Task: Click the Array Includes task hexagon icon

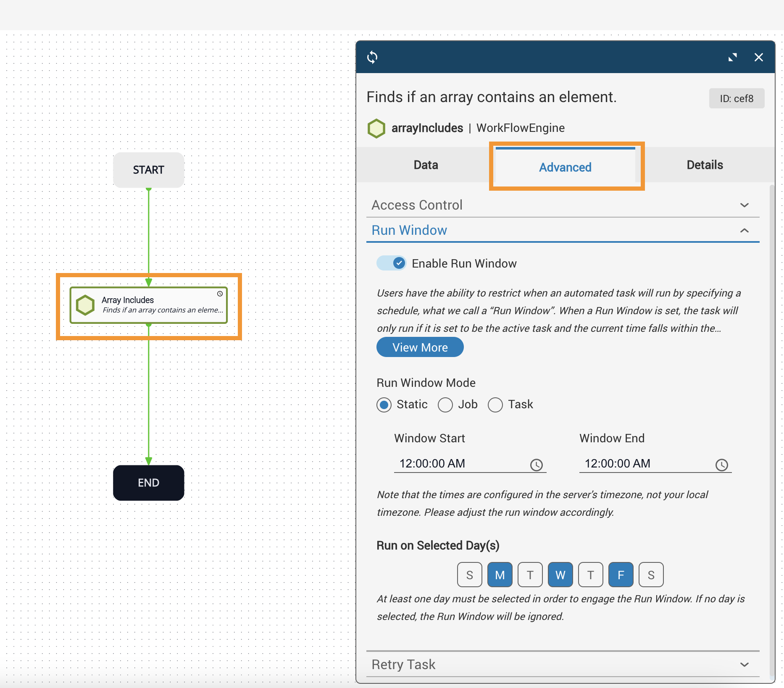Action: click(85, 305)
